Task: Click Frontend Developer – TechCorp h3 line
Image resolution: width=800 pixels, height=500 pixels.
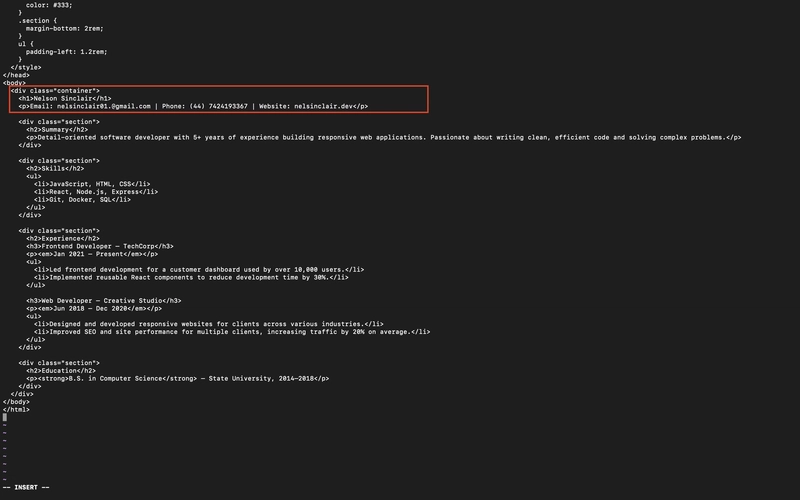Action: click(x=100, y=246)
